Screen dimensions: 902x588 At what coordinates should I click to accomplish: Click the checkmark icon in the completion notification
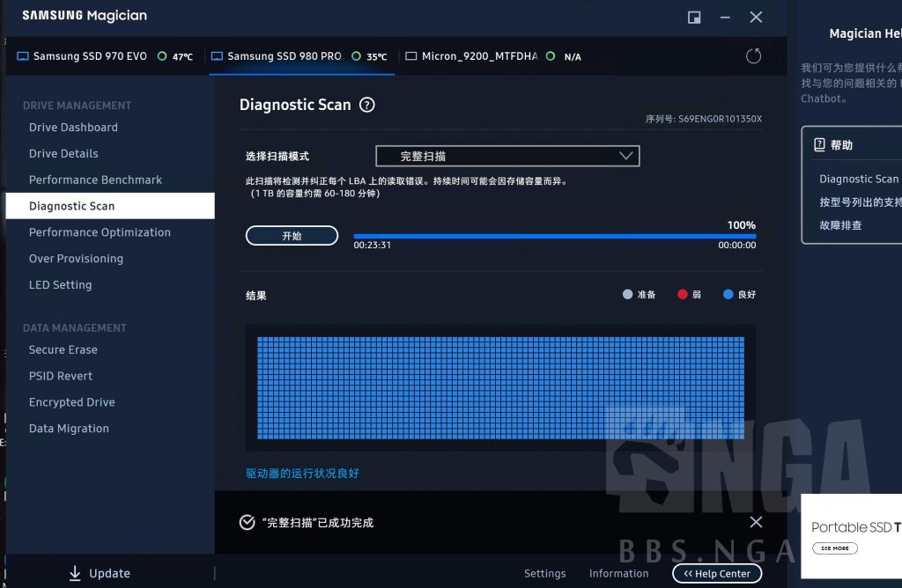(x=247, y=522)
